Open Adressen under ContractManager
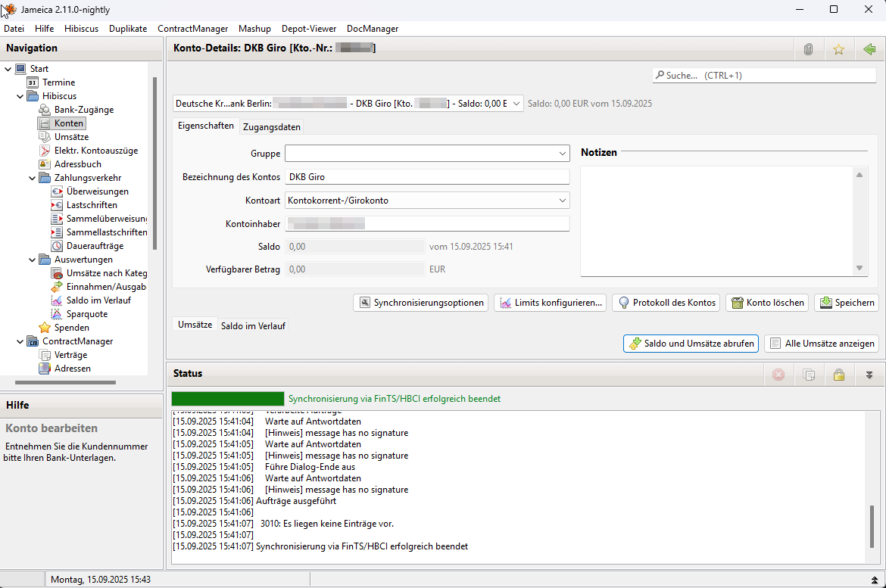 coord(73,369)
